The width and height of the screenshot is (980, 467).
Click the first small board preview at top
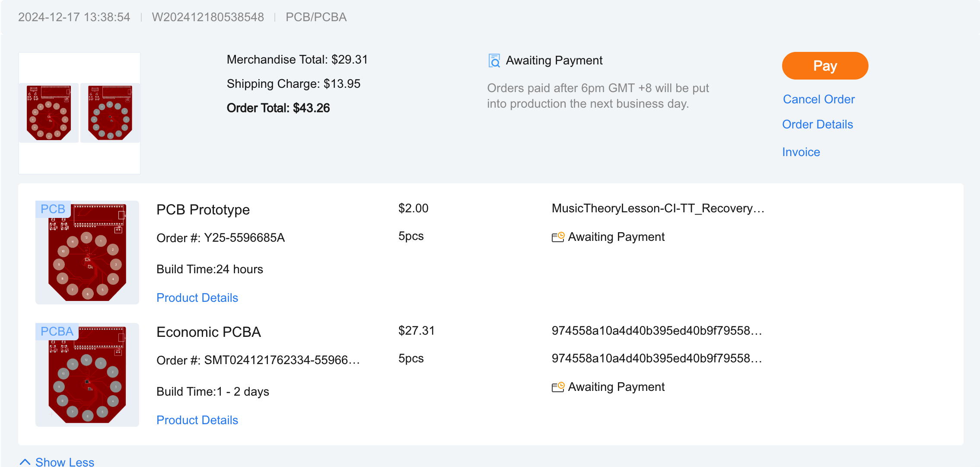click(49, 113)
